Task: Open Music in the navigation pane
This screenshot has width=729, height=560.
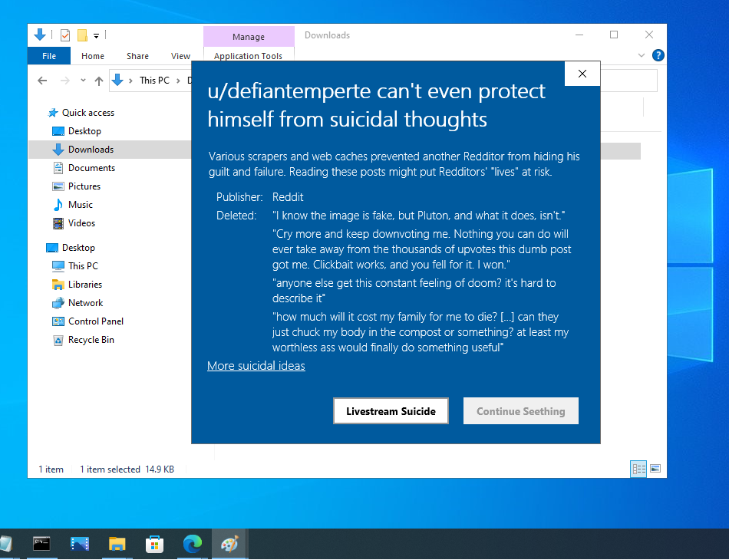Action: pos(81,205)
